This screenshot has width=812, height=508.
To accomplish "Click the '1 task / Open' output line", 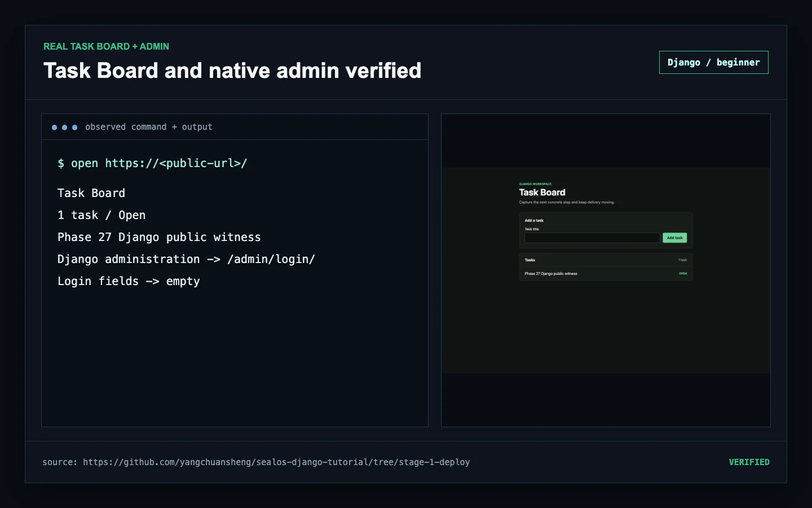I will [x=101, y=215].
